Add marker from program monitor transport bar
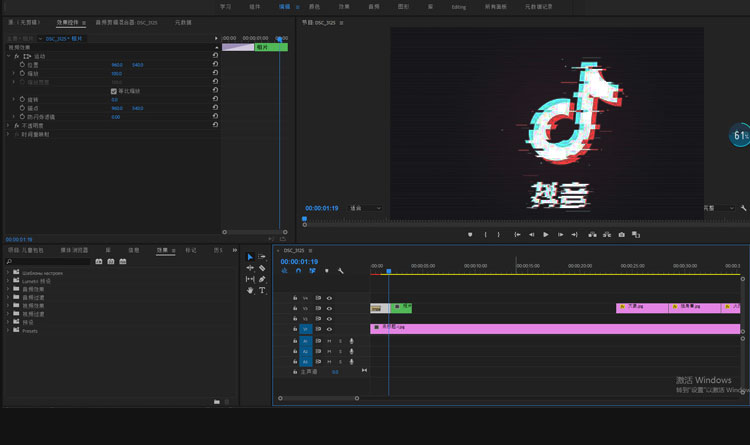This screenshot has height=445, width=750. tap(470, 234)
